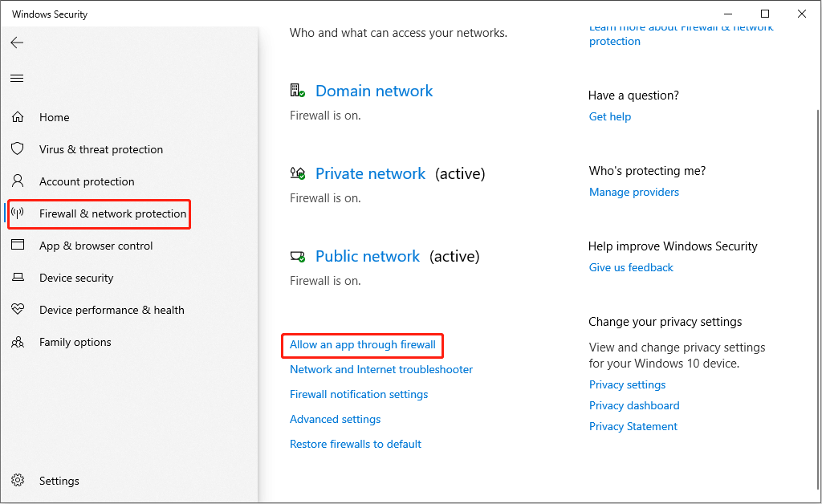The image size is (822, 504).
Task: Open Allow an app through firewall
Action: pos(362,345)
